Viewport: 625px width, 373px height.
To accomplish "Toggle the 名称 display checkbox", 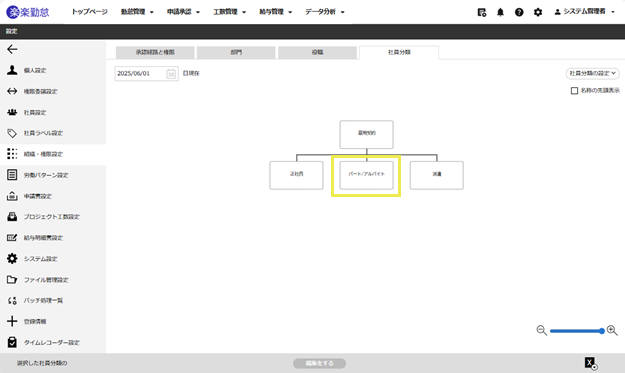I will (574, 91).
